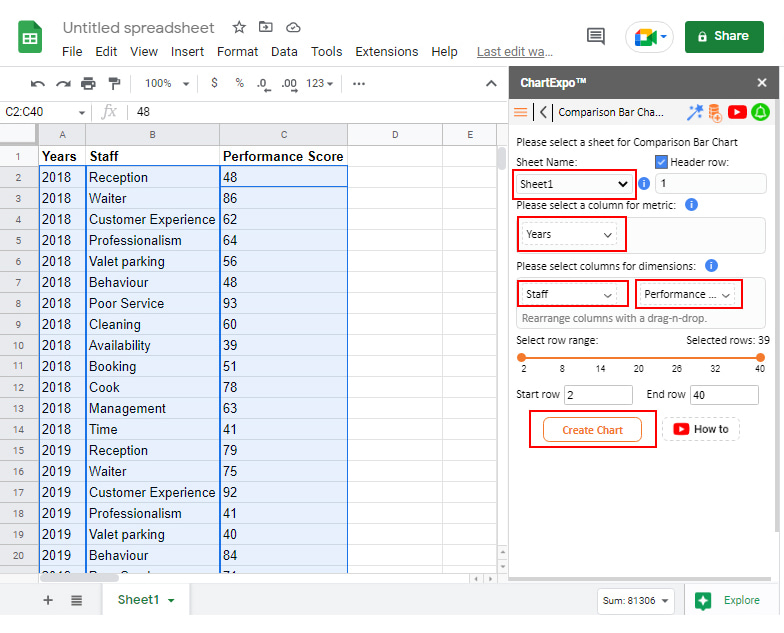This screenshot has width=784, height=633.
Task: Open the comment history icon
Action: 596,36
